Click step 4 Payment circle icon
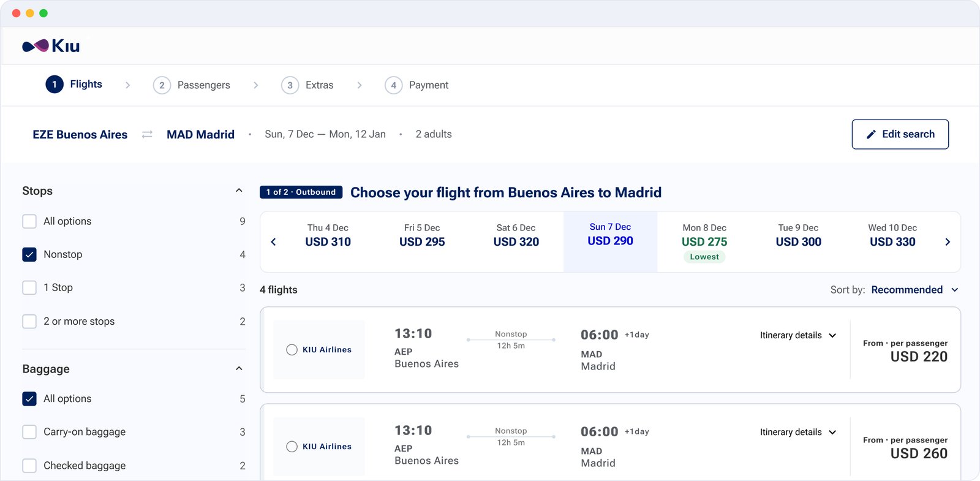The image size is (980, 481). coord(393,85)
